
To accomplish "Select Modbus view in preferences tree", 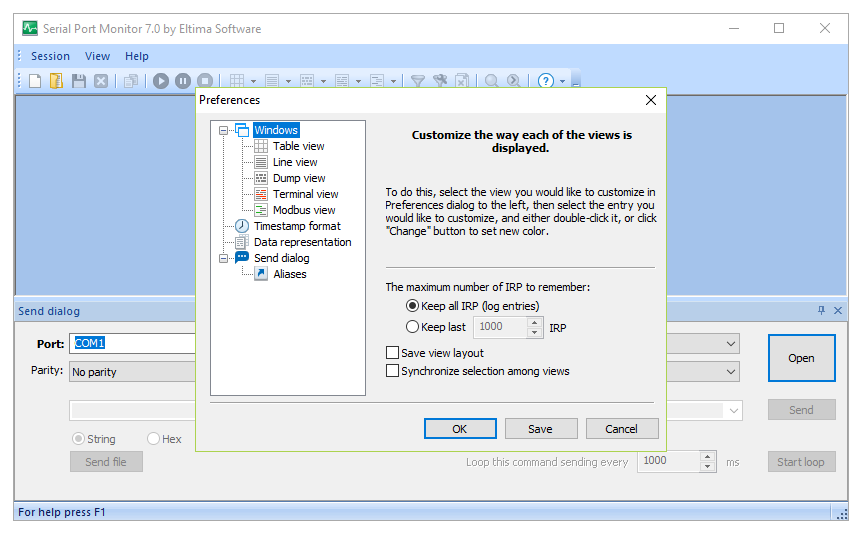I will (x=304, y=210).
